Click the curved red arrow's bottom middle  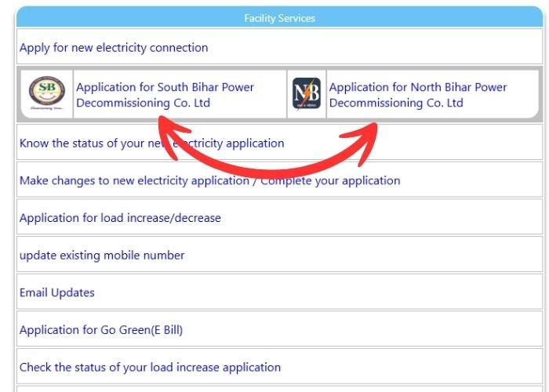[x=270, y=172]
